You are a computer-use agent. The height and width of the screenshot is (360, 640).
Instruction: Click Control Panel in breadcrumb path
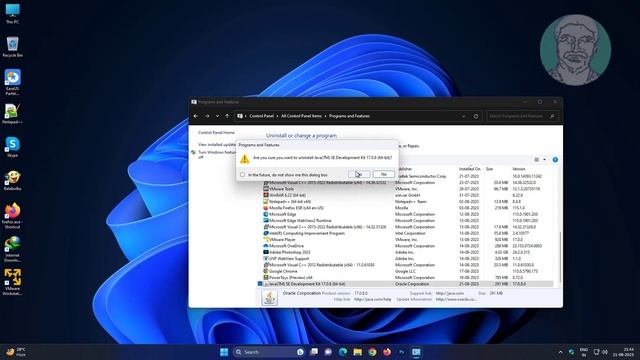point(262,116)
